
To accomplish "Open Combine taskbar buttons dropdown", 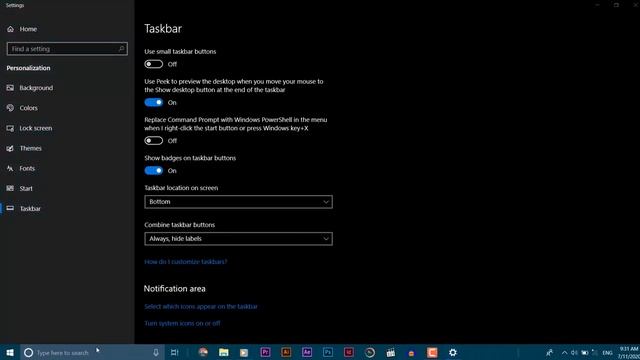I will (238, 238).
